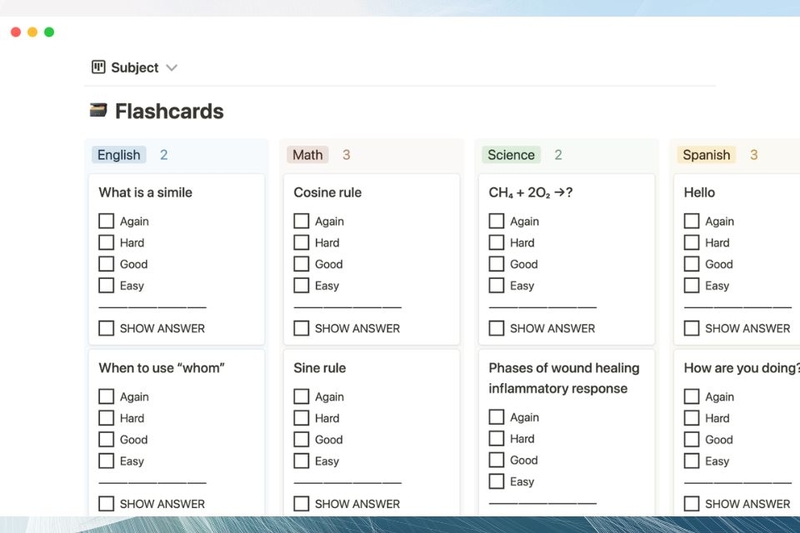Click the board view icon beside Subject

(98, 67)
